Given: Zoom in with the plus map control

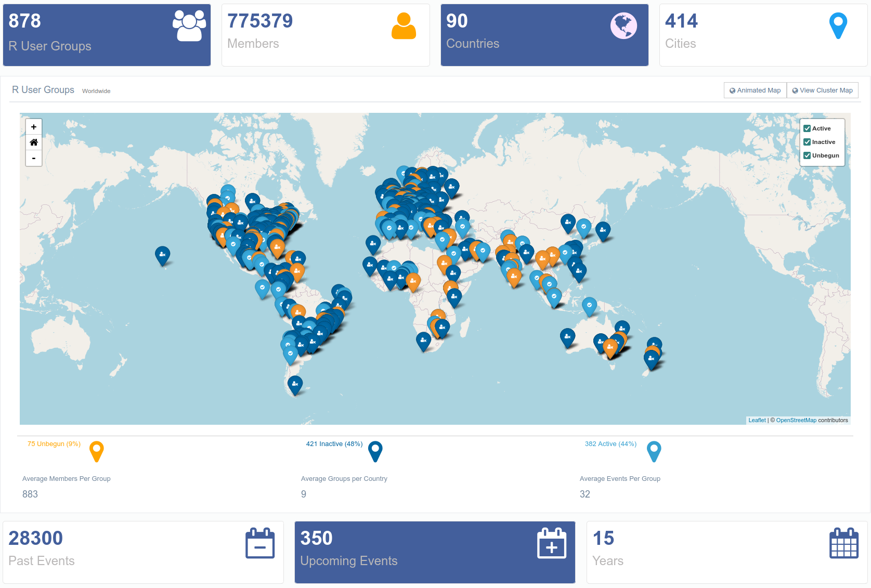Looking at the screenshot, I should click(x=34, y=127).
